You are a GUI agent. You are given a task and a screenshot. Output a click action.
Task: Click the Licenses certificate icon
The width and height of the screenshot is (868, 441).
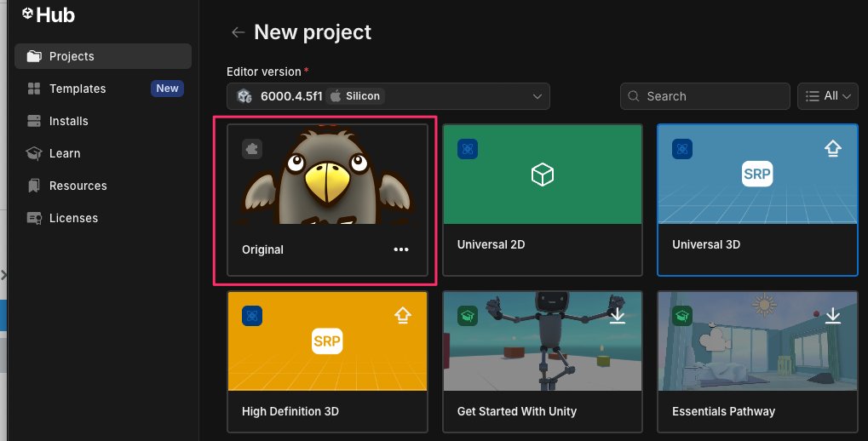click(34, 218)
